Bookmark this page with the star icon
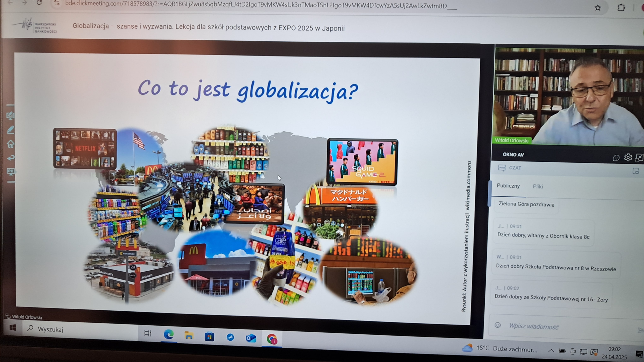 click(597, 8)
